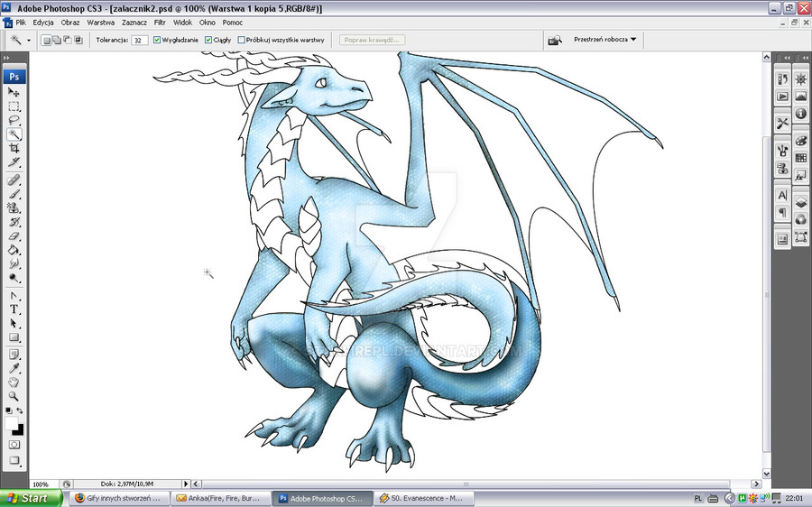Viewport: 812px width, 507px height.
Task: Open the Clone Source panel icon
Action: (782, 169)
